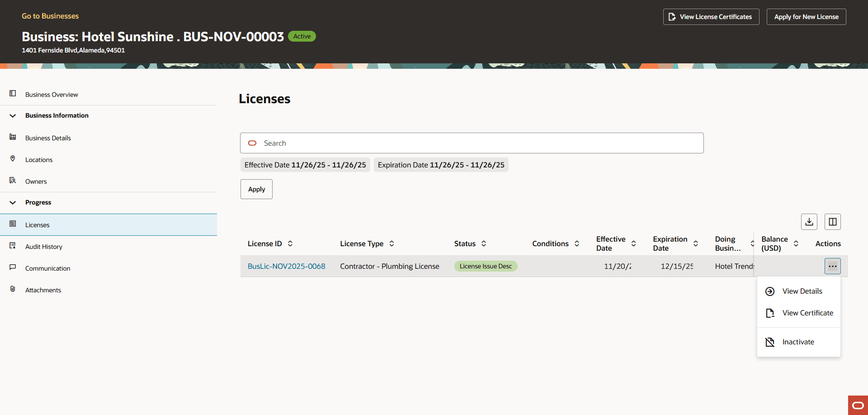Click the Apply for New License button
The image size is (868, 415).
[806, 16]
